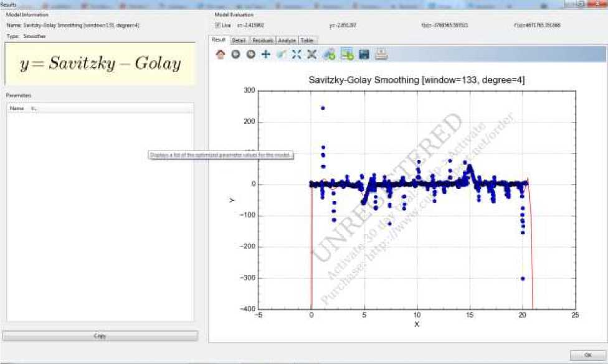The height and width of the screenshot is (364, 608).
Task: Click the forward arrow view icon
Action: [250, 54]
